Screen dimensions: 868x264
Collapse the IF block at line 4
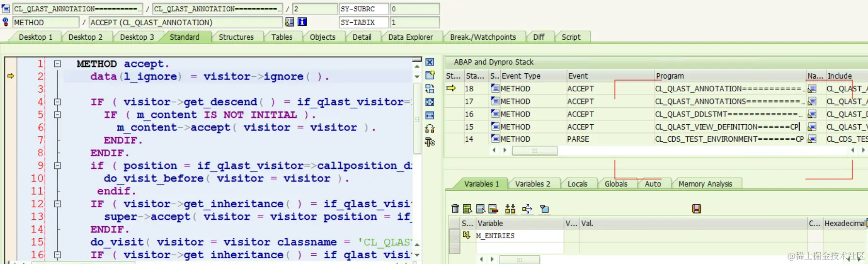(x=57, y=102)
